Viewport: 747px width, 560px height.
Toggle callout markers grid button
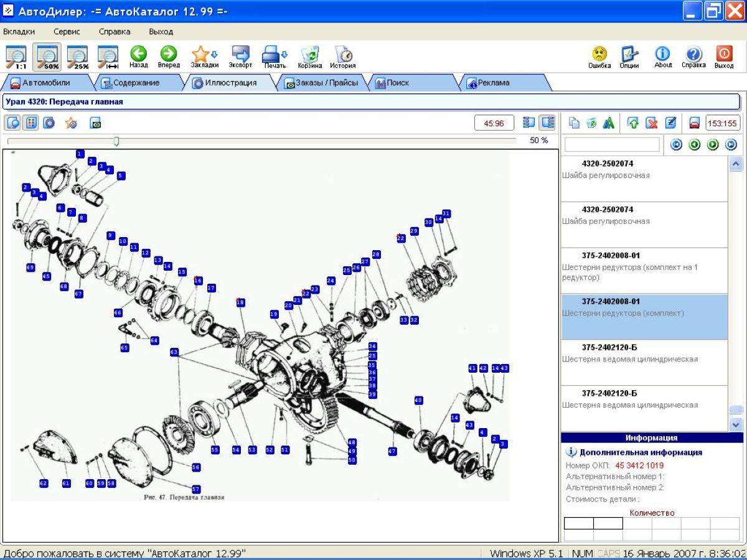pyautogui.click(x=31, y=123)
